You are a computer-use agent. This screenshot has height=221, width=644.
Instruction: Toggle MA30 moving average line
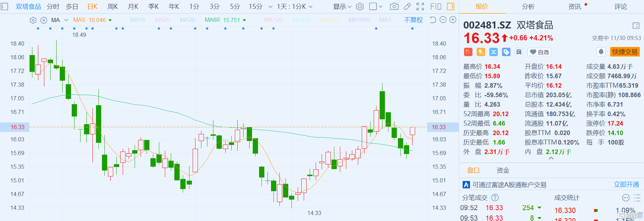tap(188, 20)
